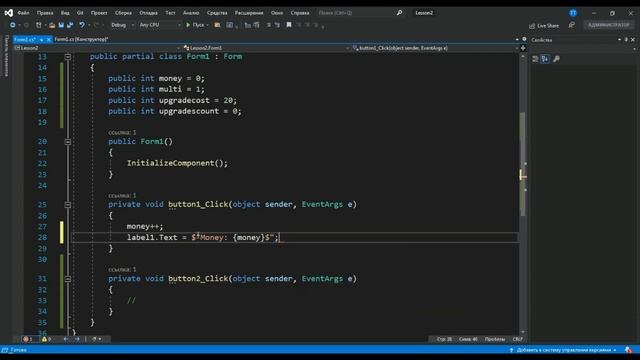640x360 pixels.
Task: Click the undo arrow icon
Action: tap(82, 25)
